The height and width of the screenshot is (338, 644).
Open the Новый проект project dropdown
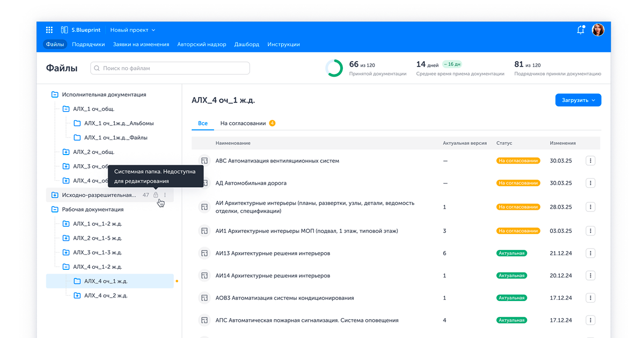tap(133, 30)
